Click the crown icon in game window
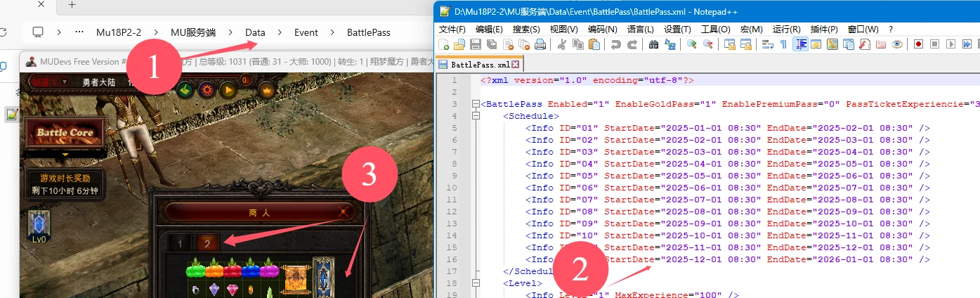This screenshot has width=980, height=298. pos(266,89)
